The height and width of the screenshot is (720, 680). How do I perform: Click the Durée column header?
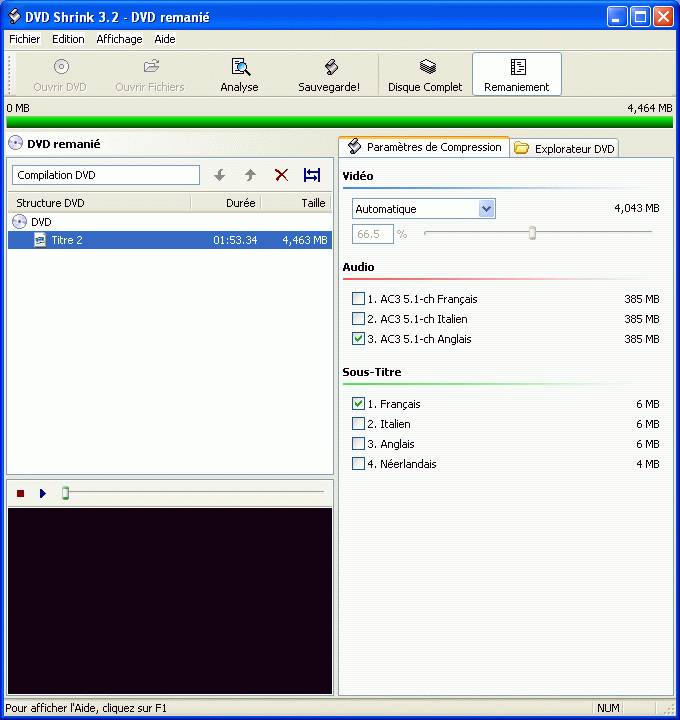(x=226, y=203)
